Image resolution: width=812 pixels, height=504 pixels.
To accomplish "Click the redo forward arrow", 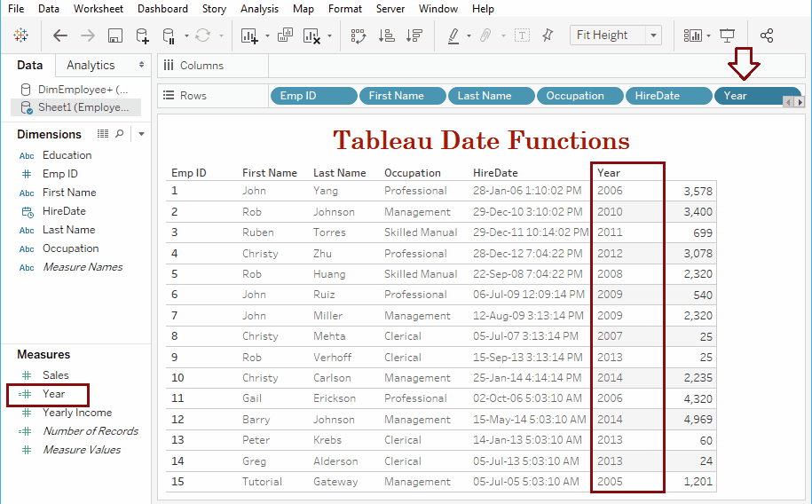I will [x=88, y=35].
